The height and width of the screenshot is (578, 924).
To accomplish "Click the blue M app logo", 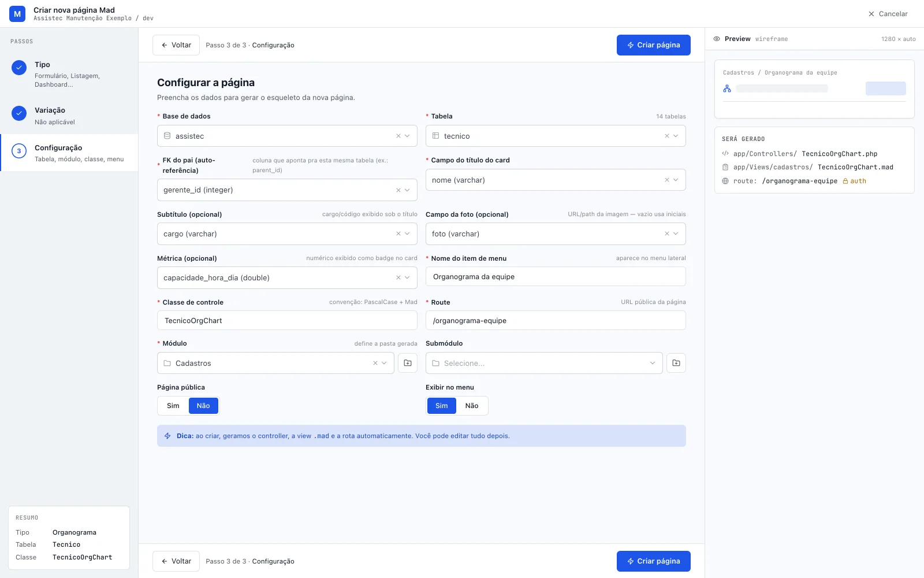I will (17, 14).
